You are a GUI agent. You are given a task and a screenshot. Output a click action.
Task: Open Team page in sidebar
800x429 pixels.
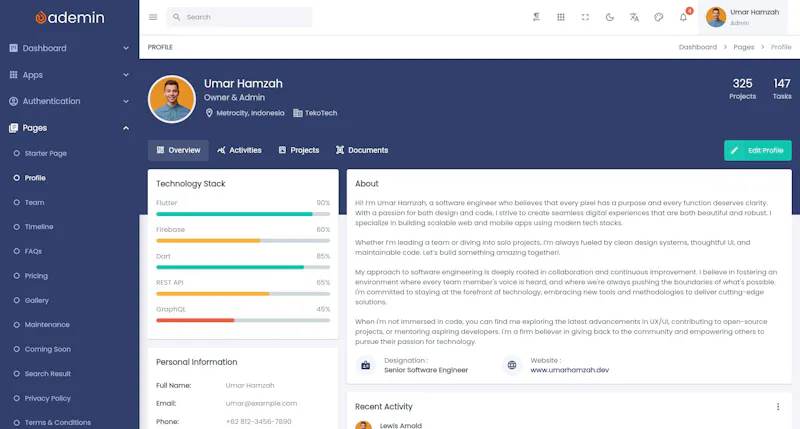click(x=34, y=203)
